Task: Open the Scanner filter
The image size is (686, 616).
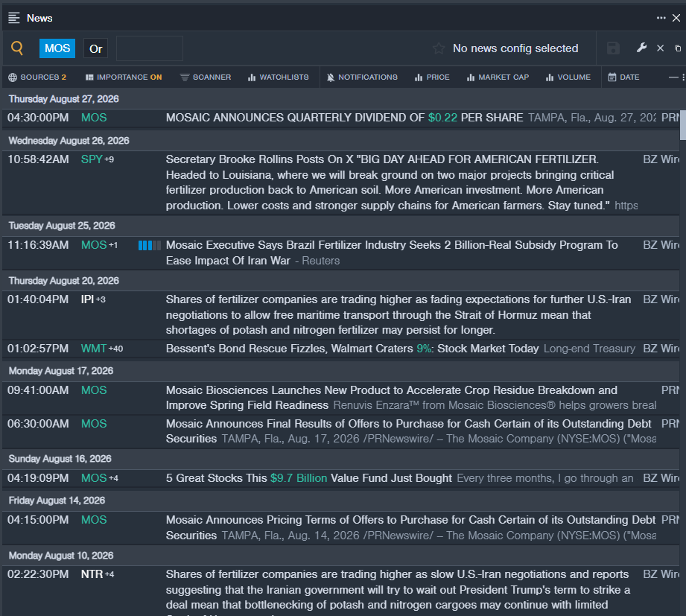Action: pos(205,77)
